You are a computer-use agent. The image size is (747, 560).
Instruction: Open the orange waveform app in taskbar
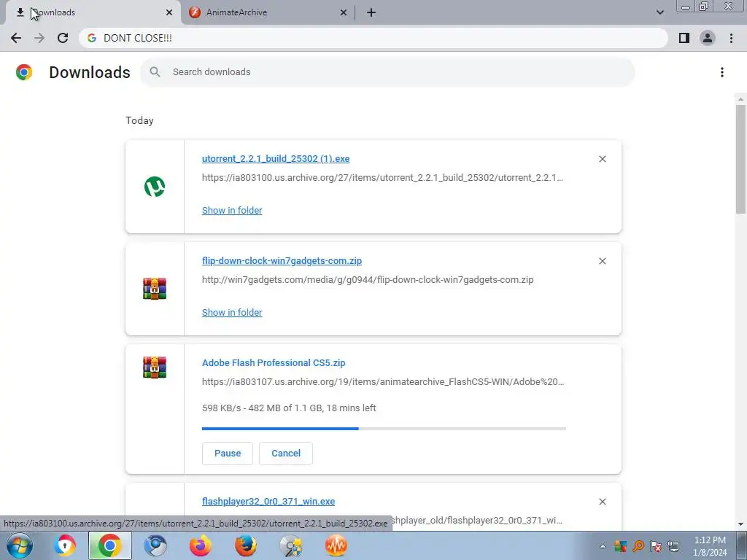[336, 545]
